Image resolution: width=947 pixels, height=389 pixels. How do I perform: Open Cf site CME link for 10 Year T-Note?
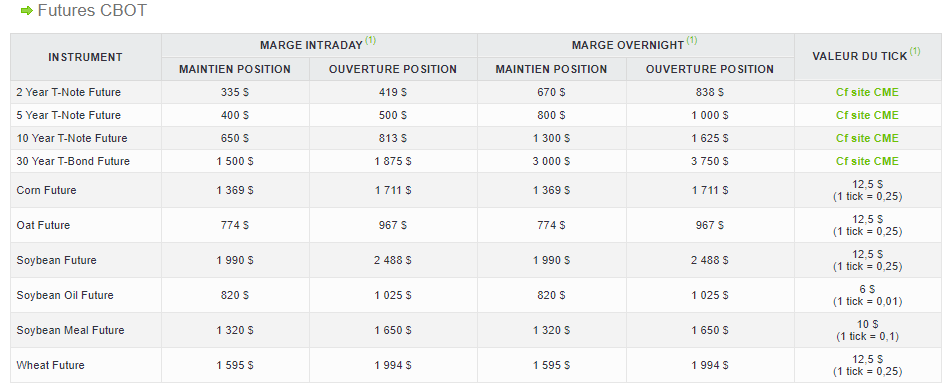click(867, 138)
